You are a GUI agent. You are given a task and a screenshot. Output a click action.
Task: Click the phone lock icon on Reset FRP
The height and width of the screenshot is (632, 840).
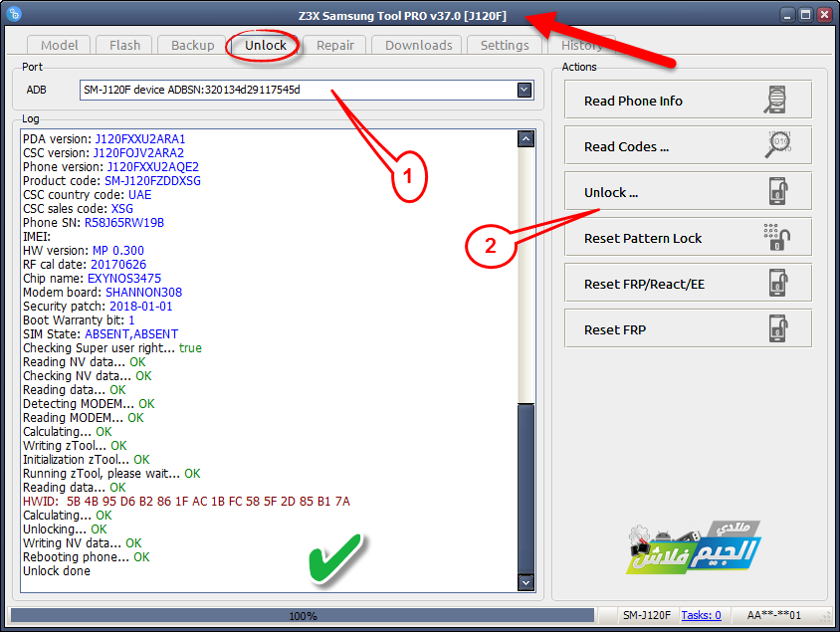click(x=778, y=328)
